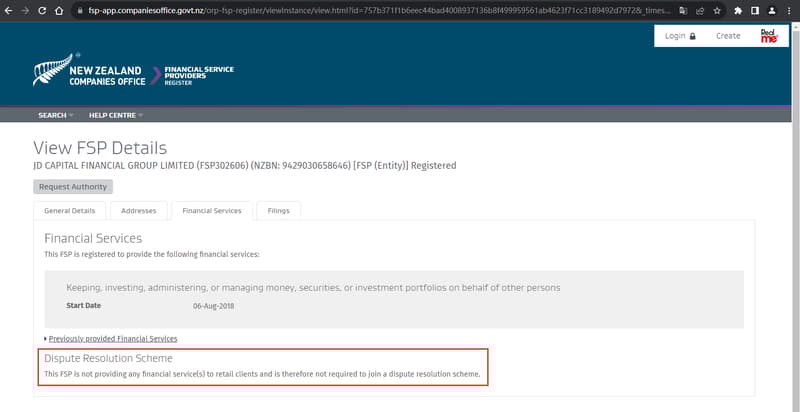Go forward with the browser forward arrow

(x=25, y=10)
